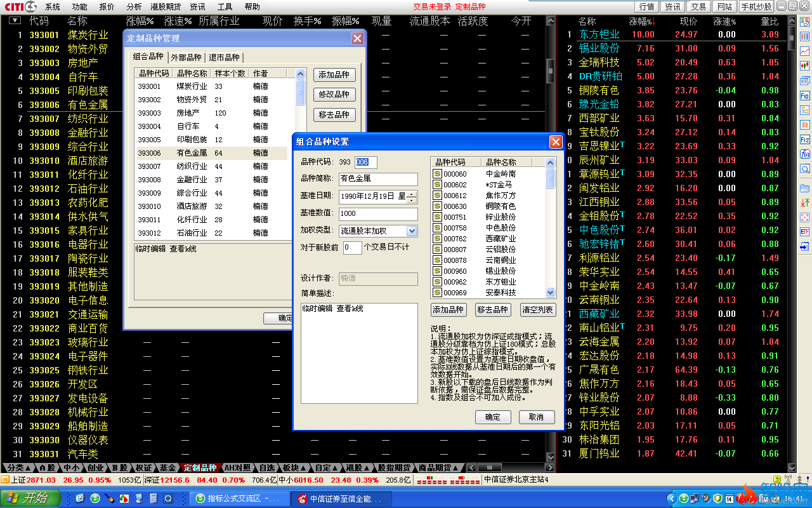Screen dimensions: 812x508
Task: Click 移去品种 in 定制品种管理 dialog
Action: pos(334,115)
